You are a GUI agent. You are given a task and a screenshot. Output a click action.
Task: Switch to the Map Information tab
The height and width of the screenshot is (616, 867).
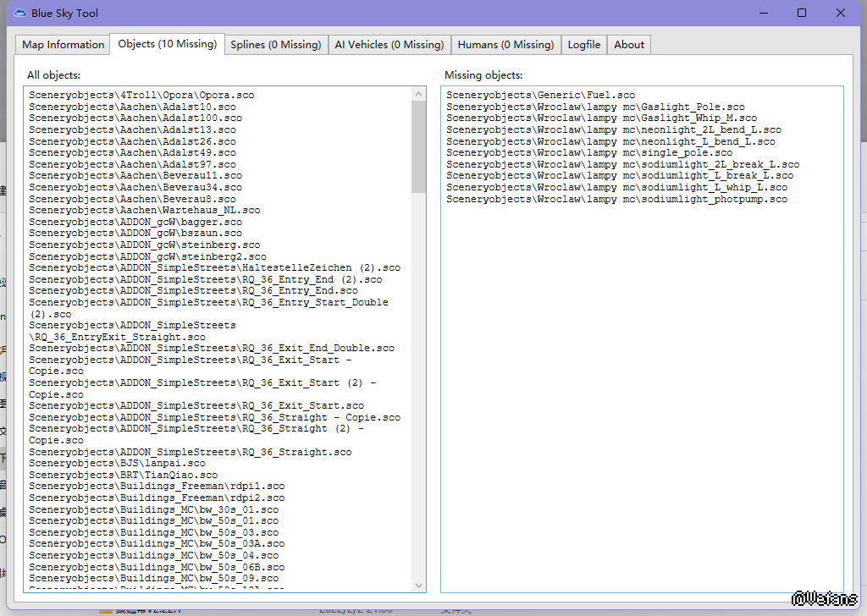pos(64,45)
